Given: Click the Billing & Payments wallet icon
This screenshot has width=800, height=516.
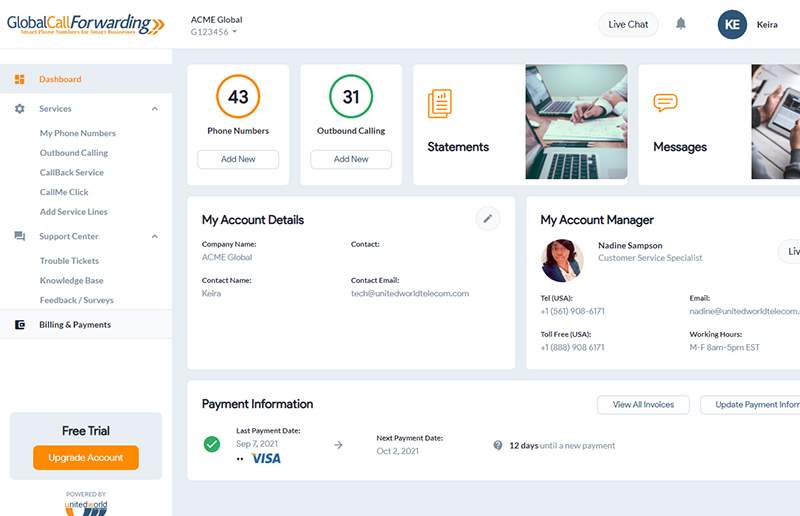Looking at the screenshot, I should coord(19,325).
